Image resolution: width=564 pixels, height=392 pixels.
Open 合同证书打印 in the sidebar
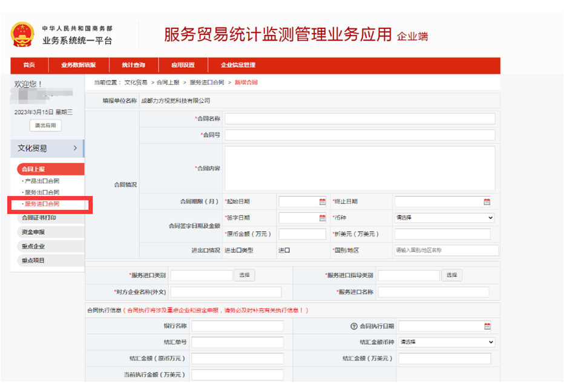point(39,218)
